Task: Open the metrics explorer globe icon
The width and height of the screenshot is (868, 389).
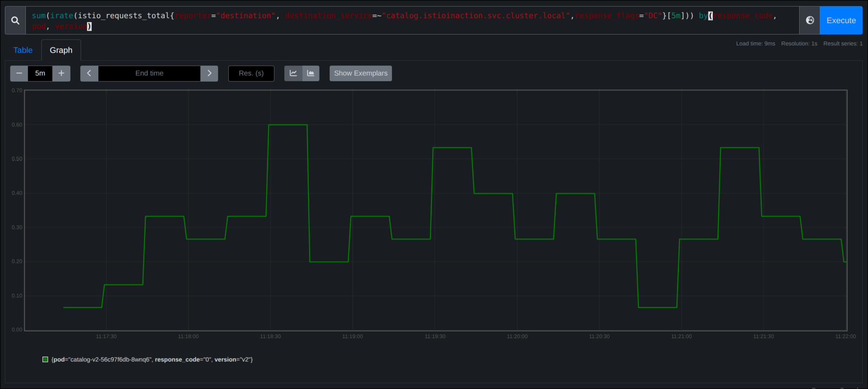Action: point(810,21)
